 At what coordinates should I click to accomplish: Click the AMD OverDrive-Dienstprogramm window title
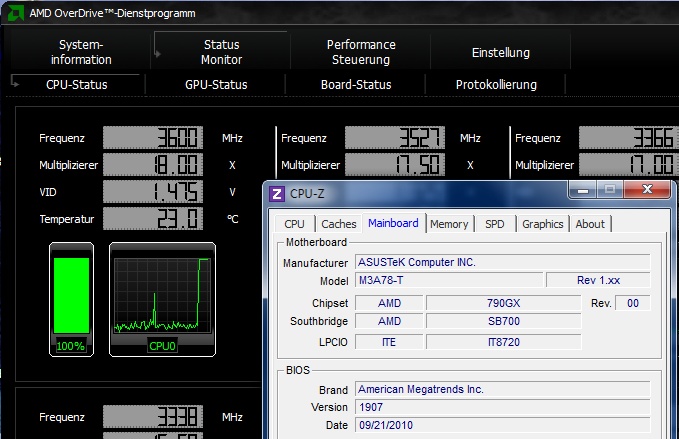click(113, 13)
